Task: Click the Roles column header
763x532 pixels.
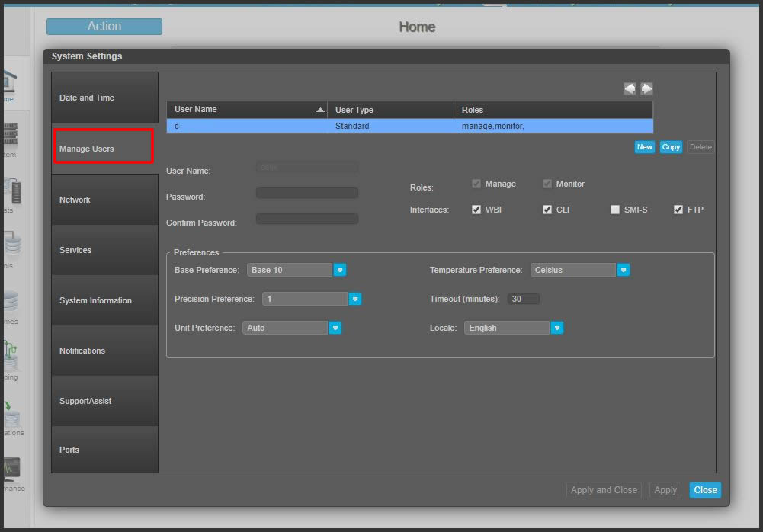Action: pyautogui.click(x=553, y=110)
